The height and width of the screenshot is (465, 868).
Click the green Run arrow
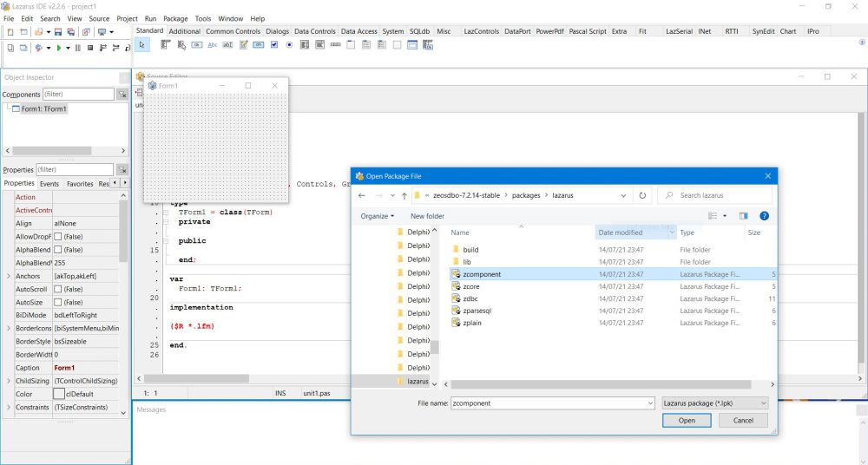tap(59, 49)
